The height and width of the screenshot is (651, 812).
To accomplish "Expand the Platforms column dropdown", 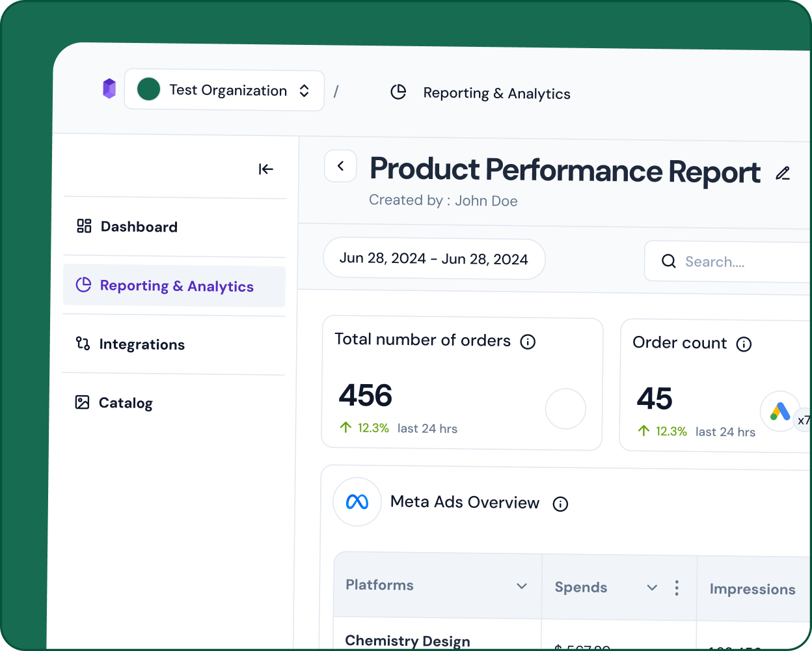I will tap(522, 586).
